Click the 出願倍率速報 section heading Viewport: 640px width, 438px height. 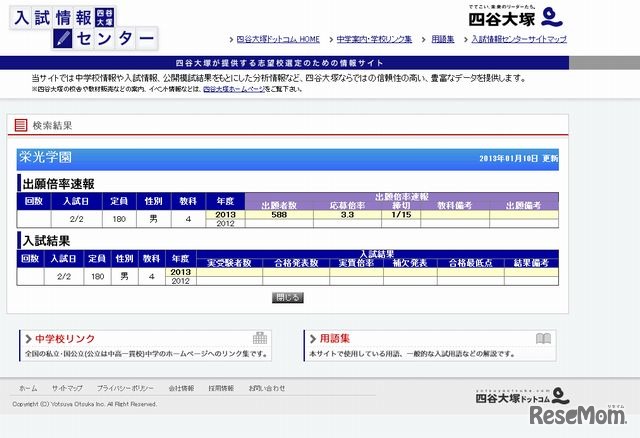(58, 184)
